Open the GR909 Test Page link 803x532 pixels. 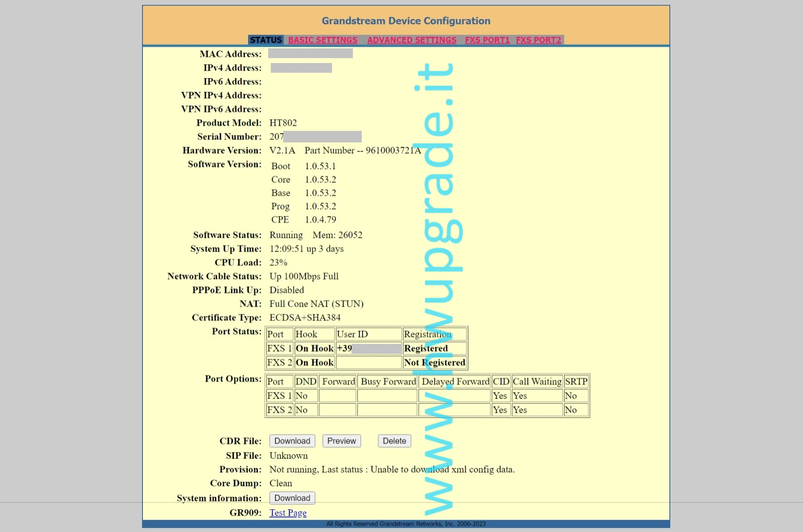click(288, 513)
